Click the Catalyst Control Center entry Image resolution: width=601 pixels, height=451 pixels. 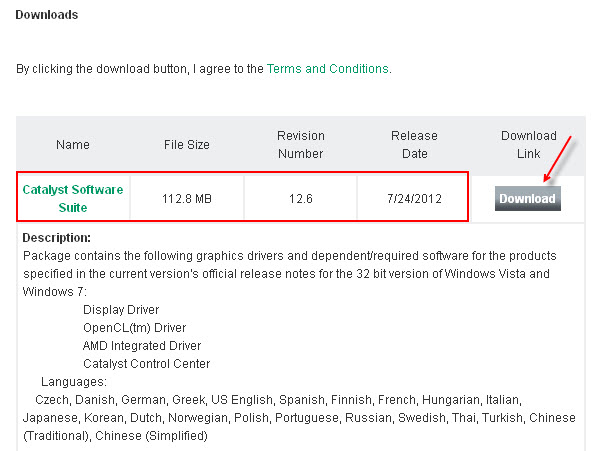click(x=146, y=364)
